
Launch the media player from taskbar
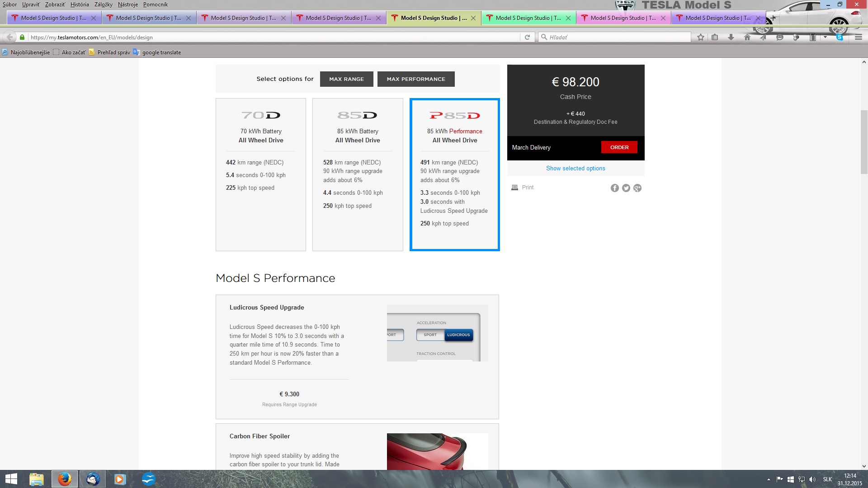coord(120,479)
